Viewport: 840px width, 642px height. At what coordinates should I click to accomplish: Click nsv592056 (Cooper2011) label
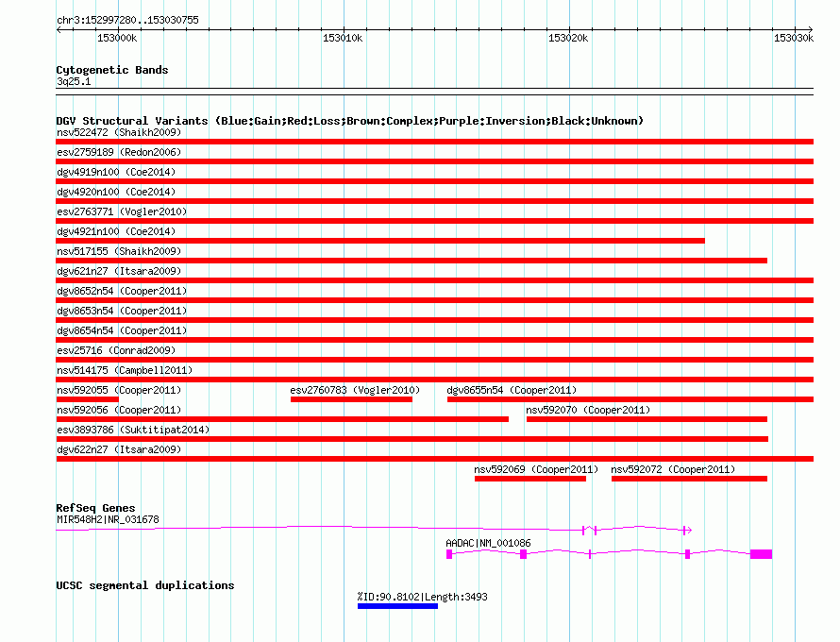[119, 410]
